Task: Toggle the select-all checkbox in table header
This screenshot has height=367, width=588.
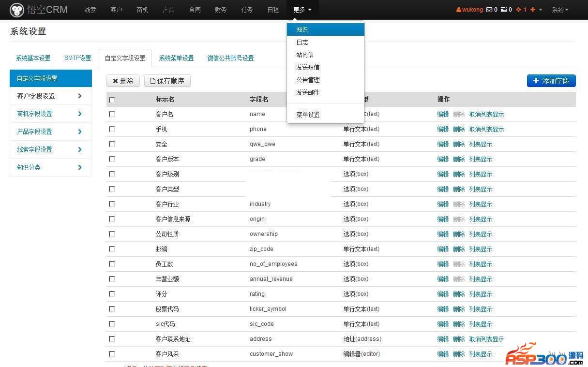Action: (112, 100)
